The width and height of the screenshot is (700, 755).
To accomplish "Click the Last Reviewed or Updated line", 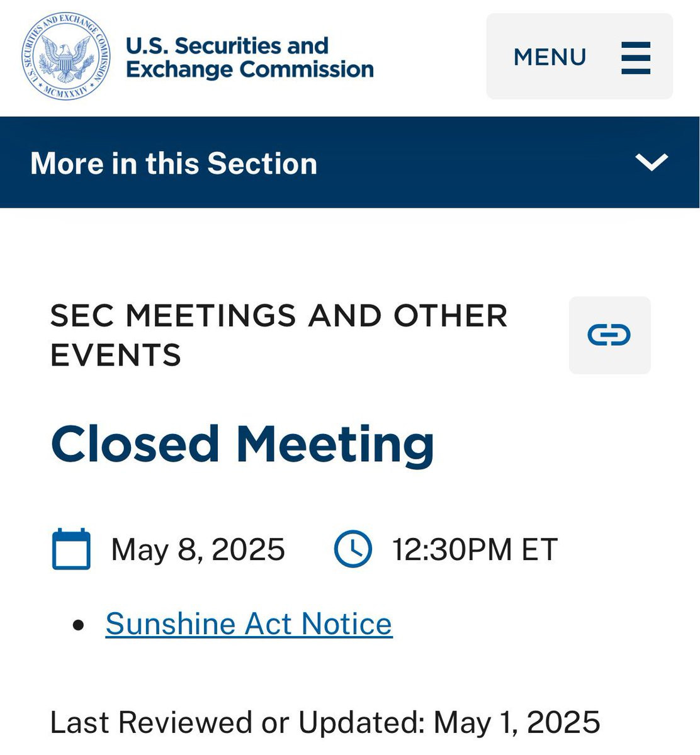I will (325, 722).
